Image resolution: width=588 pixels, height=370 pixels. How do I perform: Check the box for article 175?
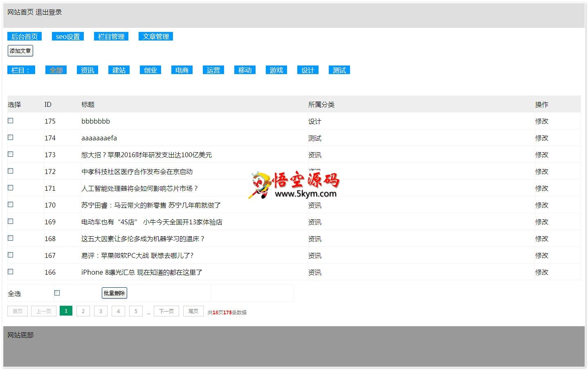(x=11, y=121)
